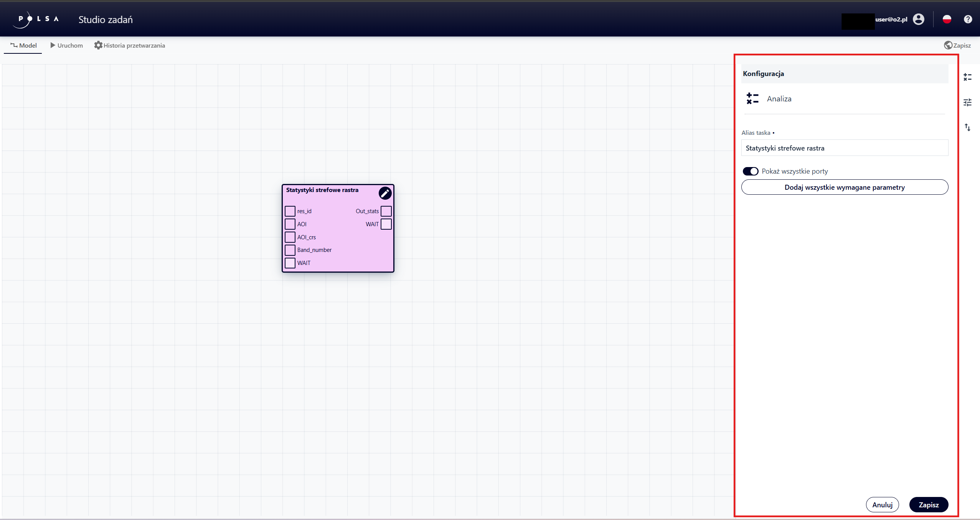Switch to the Model tab
The width and height of the screenshot is (980, 520).
point(23,45)
